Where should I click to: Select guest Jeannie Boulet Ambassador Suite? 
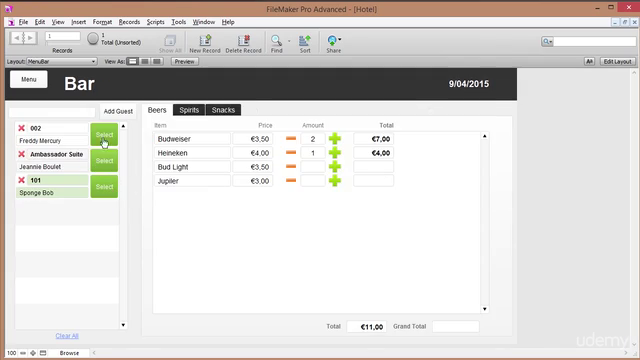point(104,161)
